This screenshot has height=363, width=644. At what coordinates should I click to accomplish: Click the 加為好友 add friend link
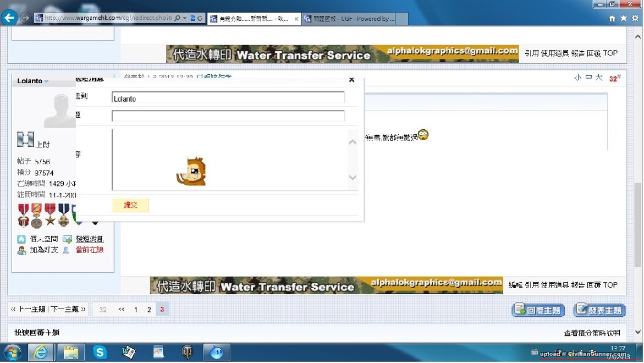[x=45, y=250]
